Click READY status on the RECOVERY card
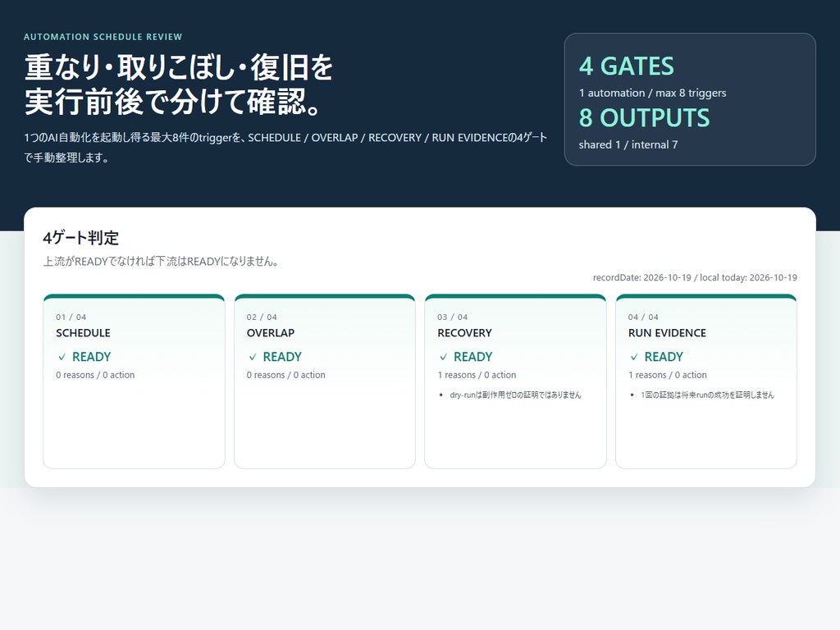Image resolution: width=840 pixels, height=630 pixels. tap(473, 357)
